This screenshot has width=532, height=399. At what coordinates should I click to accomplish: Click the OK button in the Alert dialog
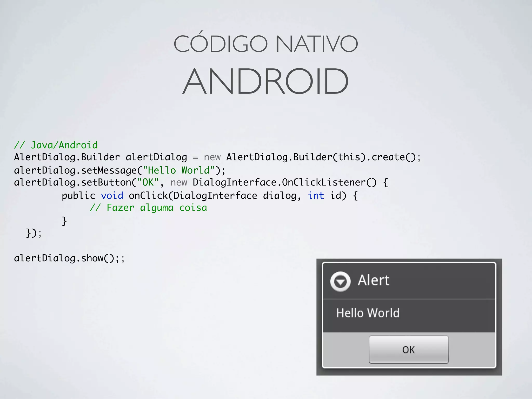pyautogui.click(x=409, y=349)
